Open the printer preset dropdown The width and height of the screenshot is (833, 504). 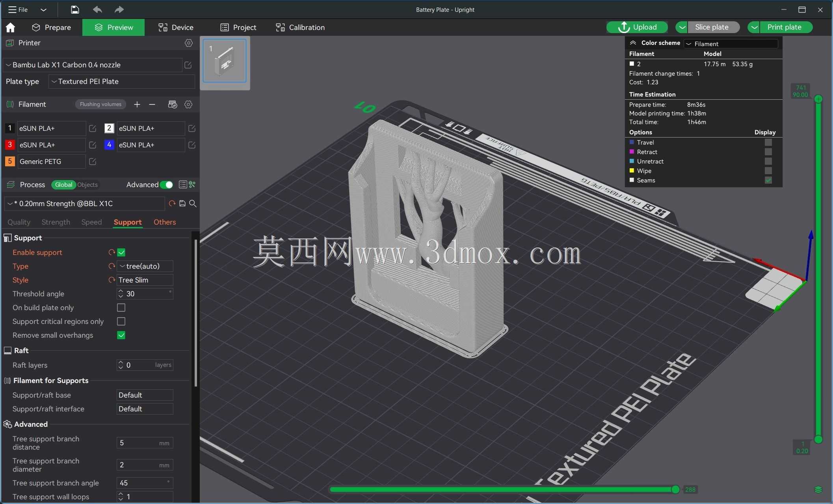tap(93, 65)
